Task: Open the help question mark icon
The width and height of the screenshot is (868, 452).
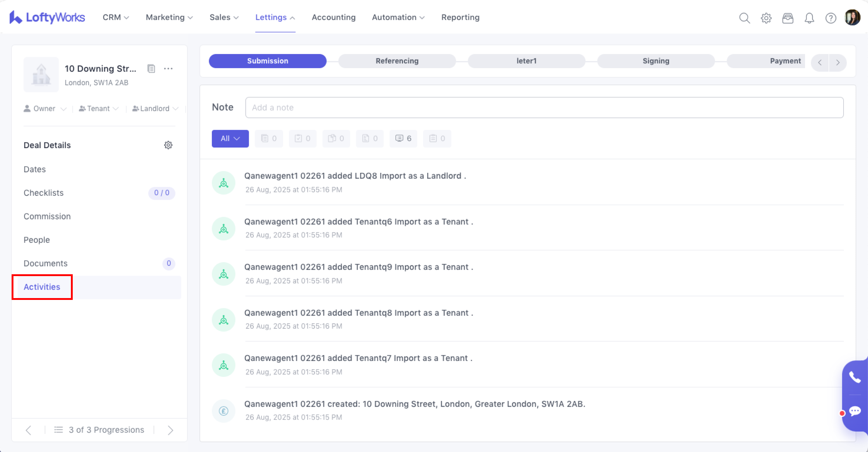Action: [831, 18]
